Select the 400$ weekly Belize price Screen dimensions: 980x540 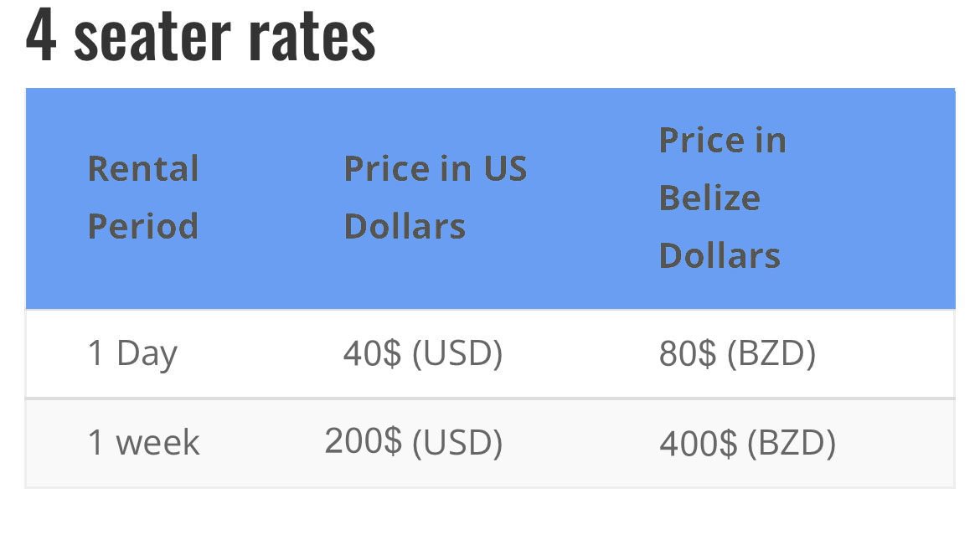(x=747, y=442)
